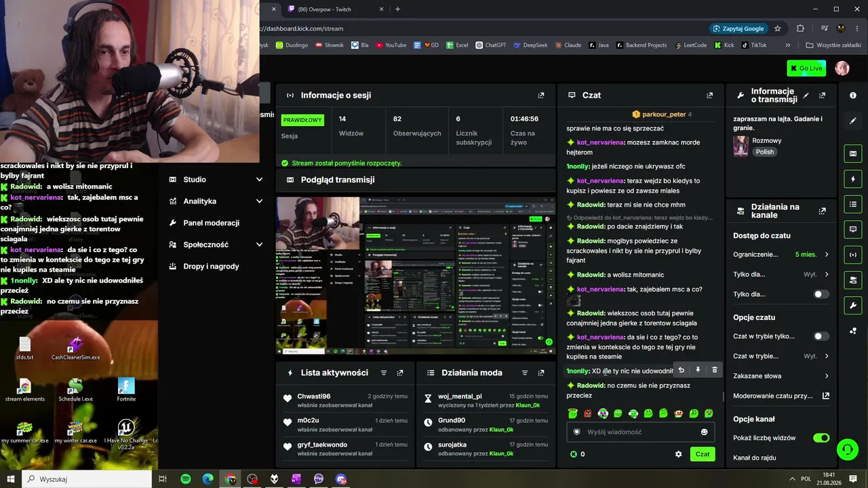Click the Chwasti96 activity entry
Image resolution: width=868 pixels, height=488 pixels.
pos(346,401)
